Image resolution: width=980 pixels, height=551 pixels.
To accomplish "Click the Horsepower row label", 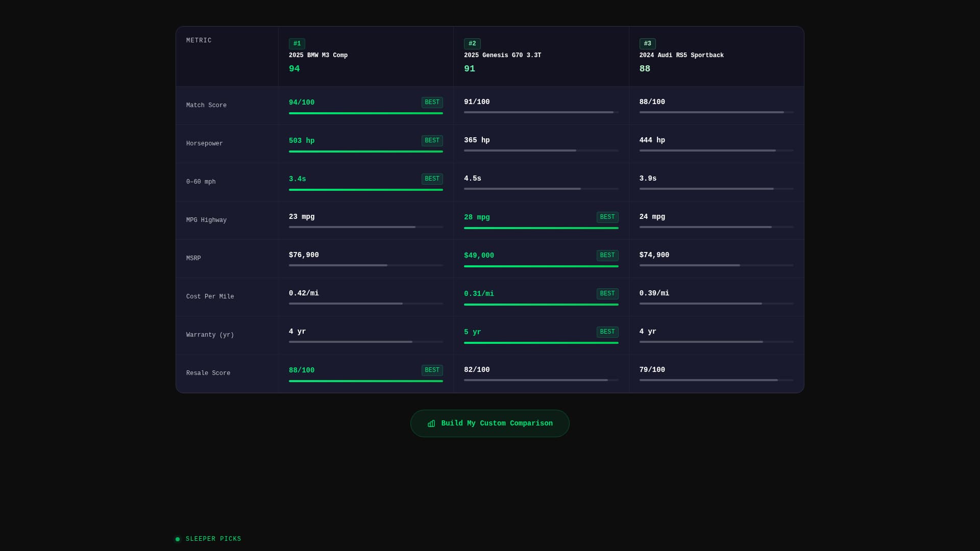I will pos(204,144).
